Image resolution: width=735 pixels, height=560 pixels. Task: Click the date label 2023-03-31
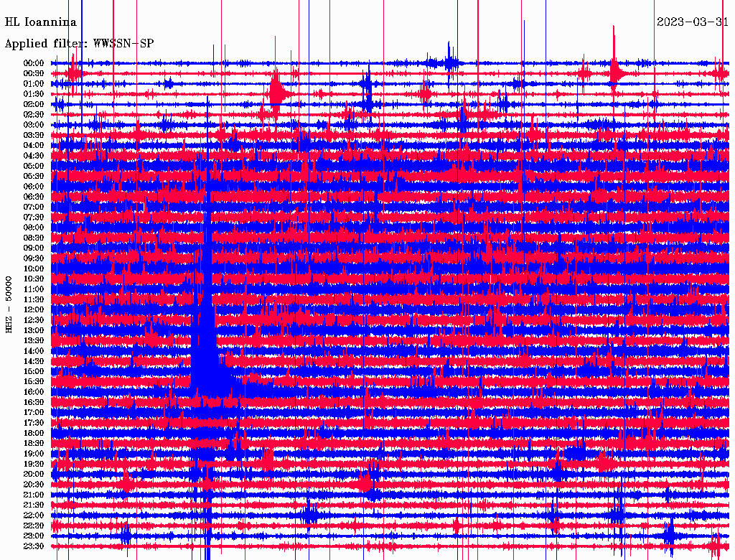tap(693, 22)
